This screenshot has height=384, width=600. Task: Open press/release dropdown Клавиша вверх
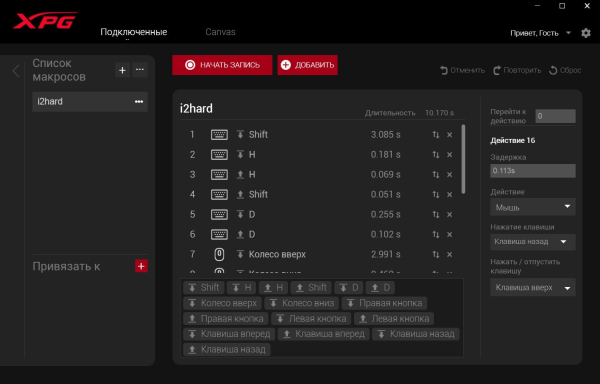point(533,287)
